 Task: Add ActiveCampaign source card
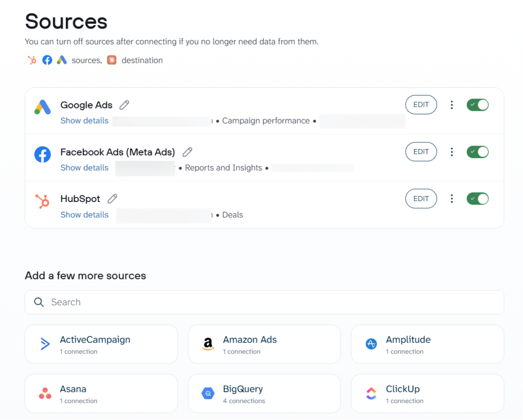coord(101,344)
